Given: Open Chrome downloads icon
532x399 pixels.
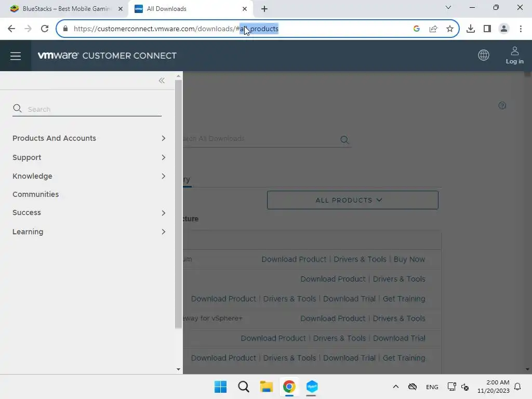Looking at the screenshot, I should click(471, 29).
